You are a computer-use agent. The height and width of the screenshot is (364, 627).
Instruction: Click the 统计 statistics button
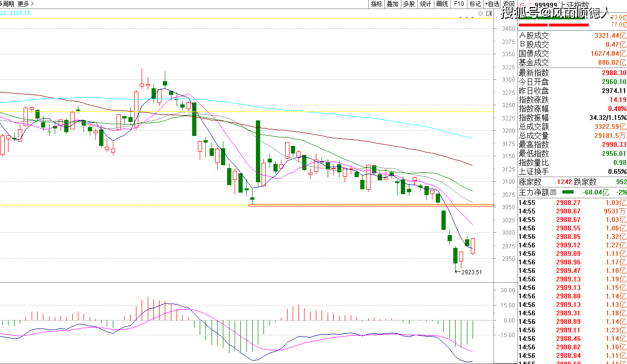coord(425,4)
